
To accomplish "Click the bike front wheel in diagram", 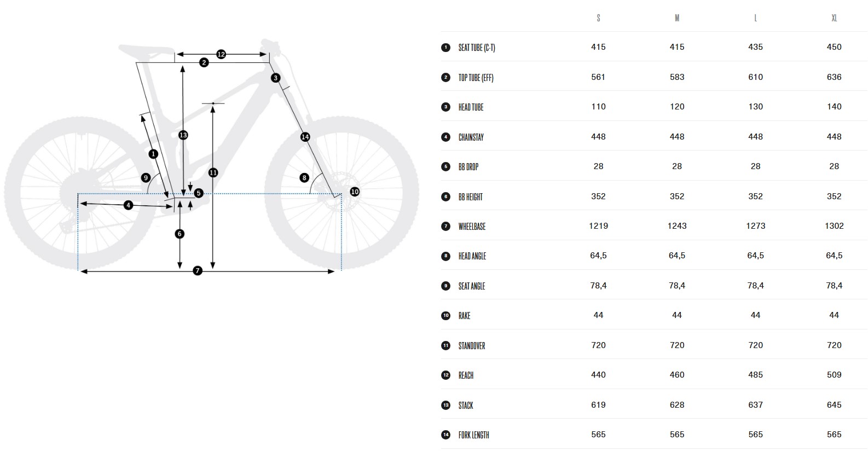I will (x=342, y=193).
